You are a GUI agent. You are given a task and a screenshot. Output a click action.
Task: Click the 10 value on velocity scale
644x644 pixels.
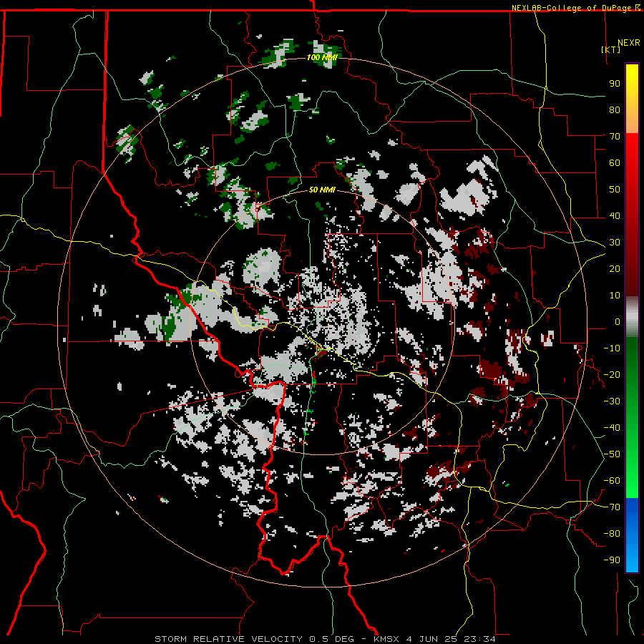[x=615, y=296]
